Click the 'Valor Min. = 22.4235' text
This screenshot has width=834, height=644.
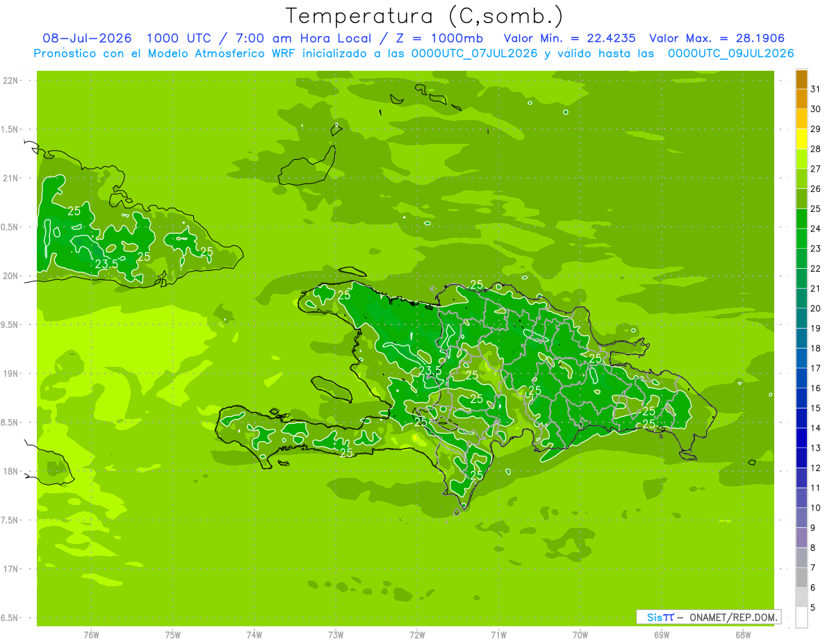point(569,38)
